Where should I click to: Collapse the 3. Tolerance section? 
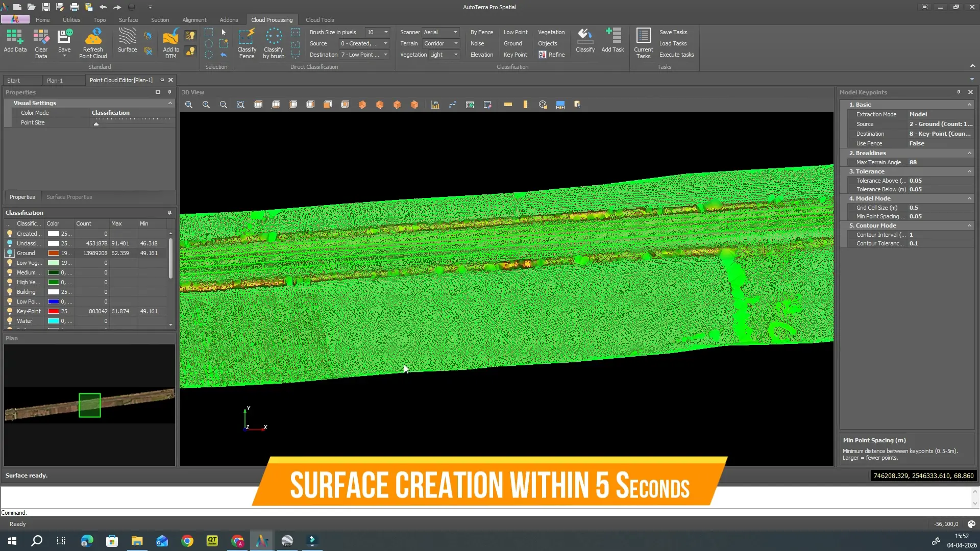[969, 171]
